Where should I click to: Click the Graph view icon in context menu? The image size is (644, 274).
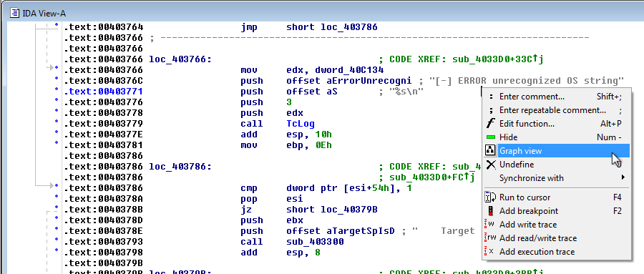tap(490, 151)
